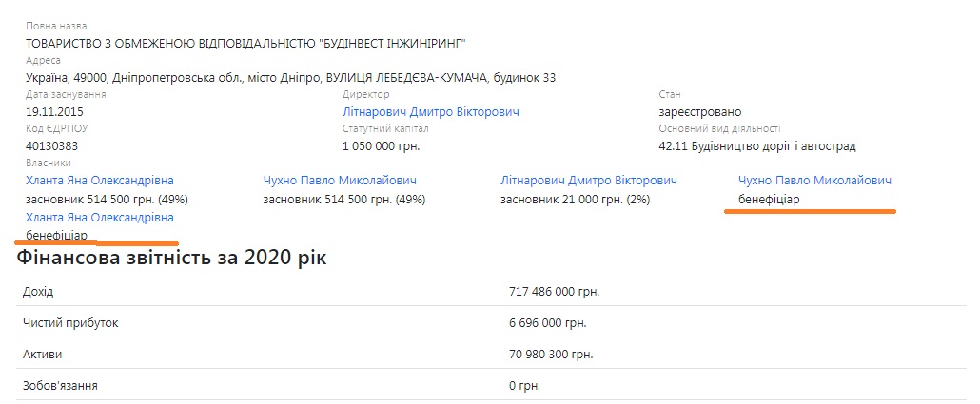The image size is (980, 404).
Task: Click heading Фінансова звітність за 2020 рік
Action: [171, 258]
